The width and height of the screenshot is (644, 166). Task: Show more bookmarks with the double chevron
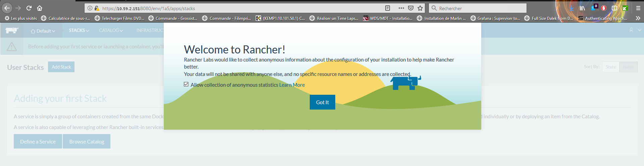[638, 18]
